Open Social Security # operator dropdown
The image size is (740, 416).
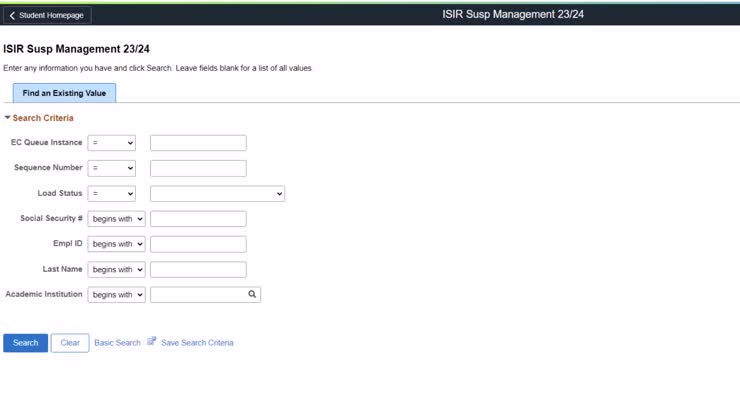pos(117,219)
